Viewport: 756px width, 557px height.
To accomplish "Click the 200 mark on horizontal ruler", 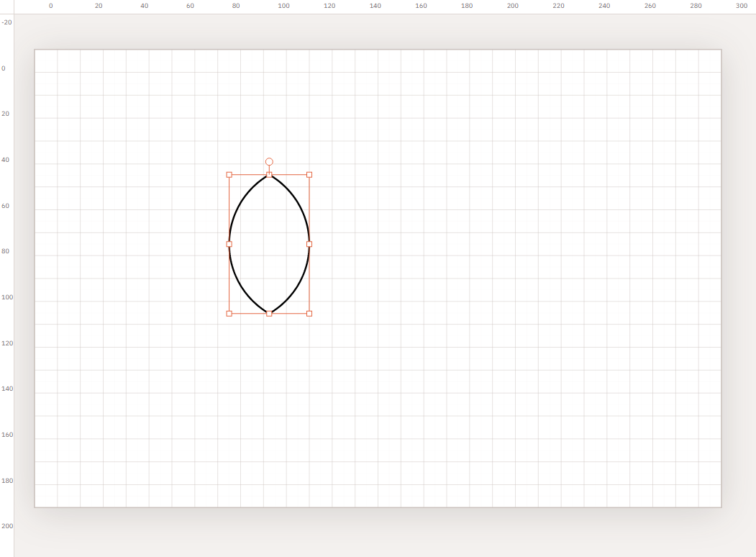I will point(513,6).
